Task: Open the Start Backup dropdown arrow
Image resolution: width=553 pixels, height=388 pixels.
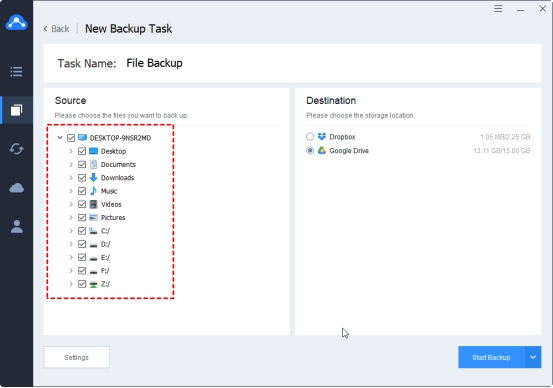Action: 533,357
